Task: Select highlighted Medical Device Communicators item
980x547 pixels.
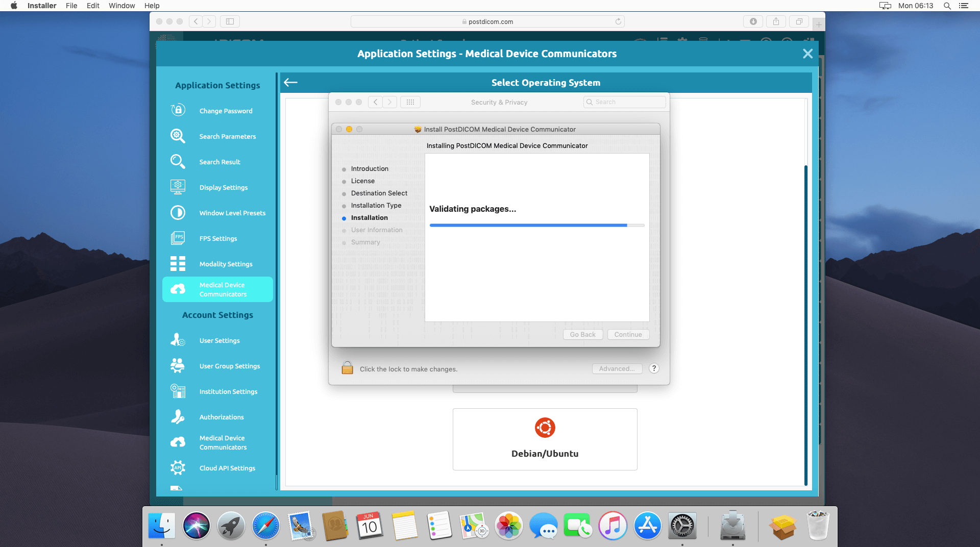Action: coord(217,289)
